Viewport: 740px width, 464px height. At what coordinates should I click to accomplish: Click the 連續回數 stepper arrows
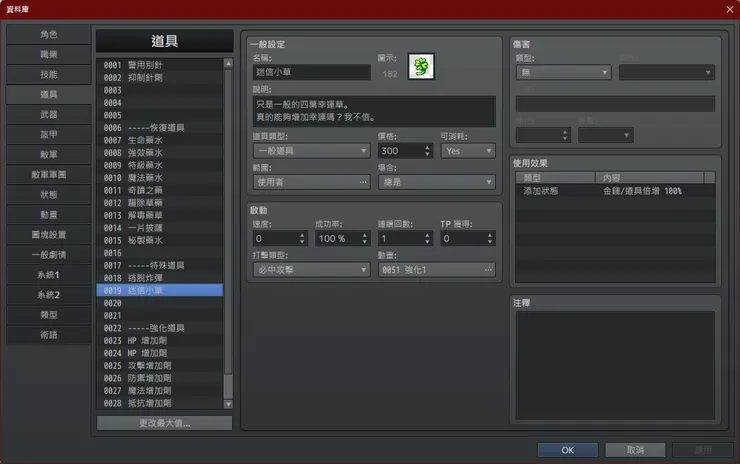pos(427,239)
